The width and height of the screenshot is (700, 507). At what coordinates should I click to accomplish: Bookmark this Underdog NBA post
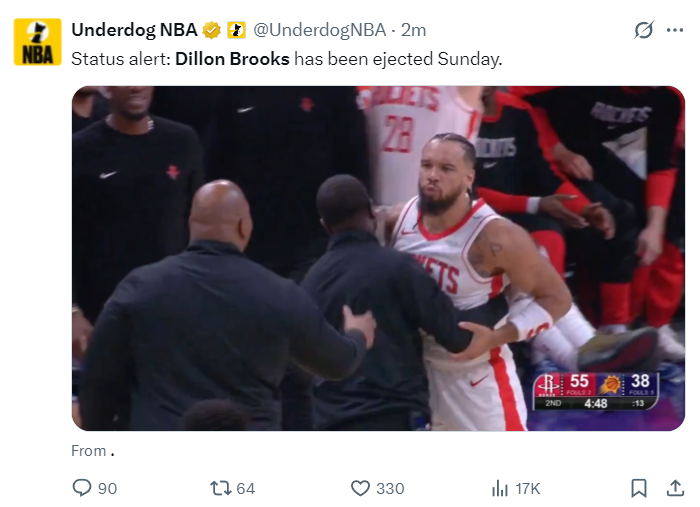pos(638,488)
